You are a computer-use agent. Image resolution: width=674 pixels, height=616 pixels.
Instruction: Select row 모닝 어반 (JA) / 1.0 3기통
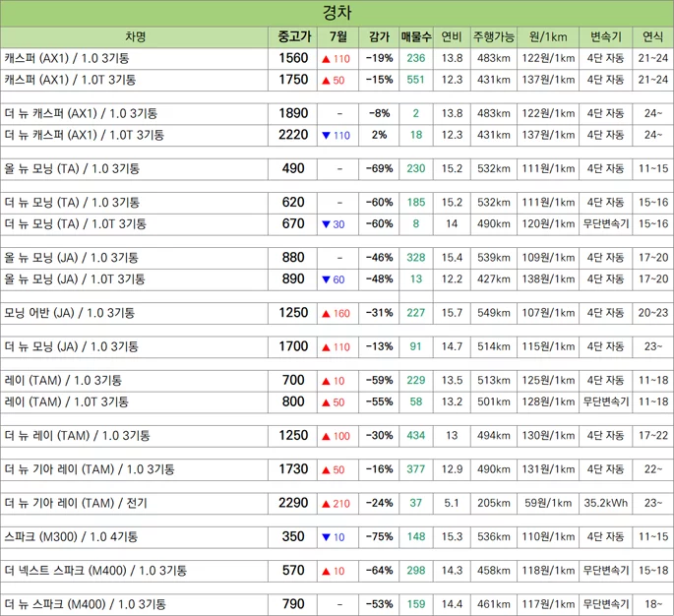click(337, 313)
